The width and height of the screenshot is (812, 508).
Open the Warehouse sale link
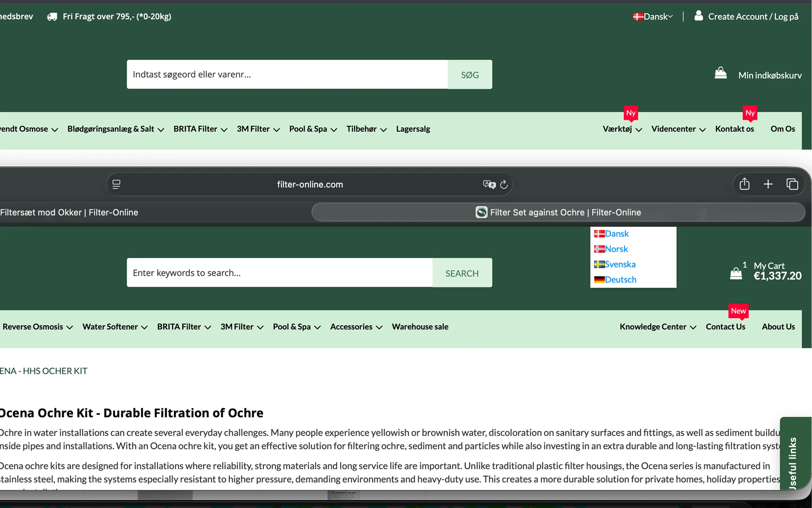(420, 327)
